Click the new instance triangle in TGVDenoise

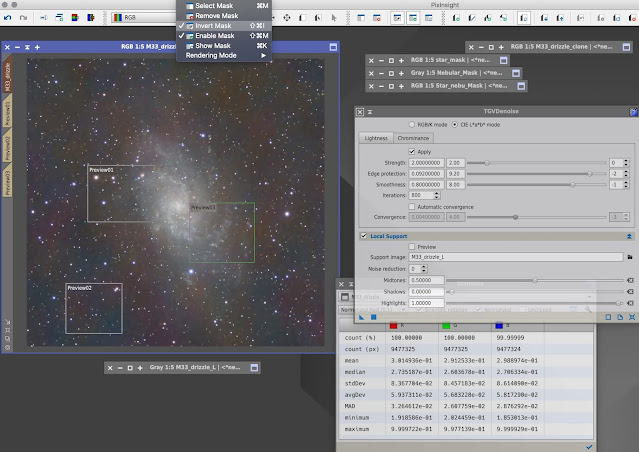coord(361,317)
